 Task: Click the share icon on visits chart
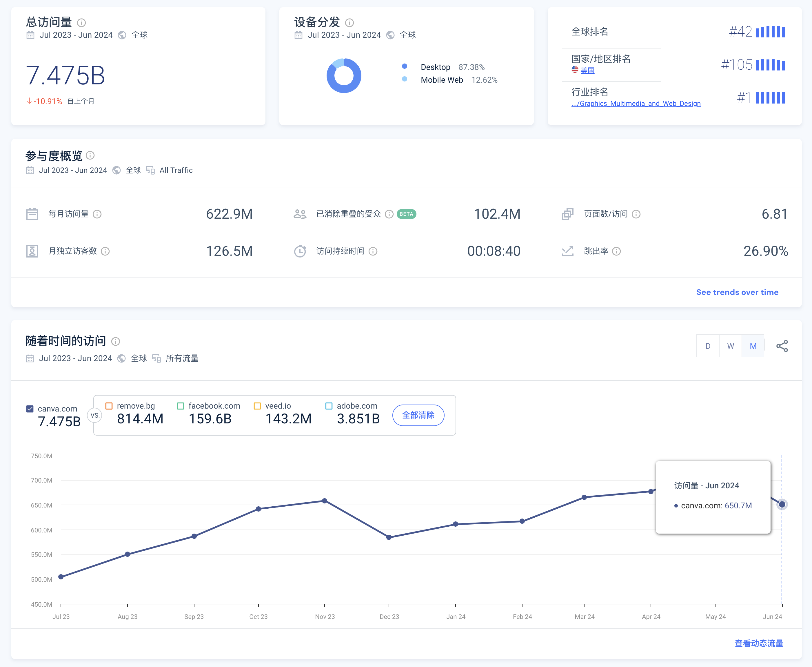[x=782, y=346]
